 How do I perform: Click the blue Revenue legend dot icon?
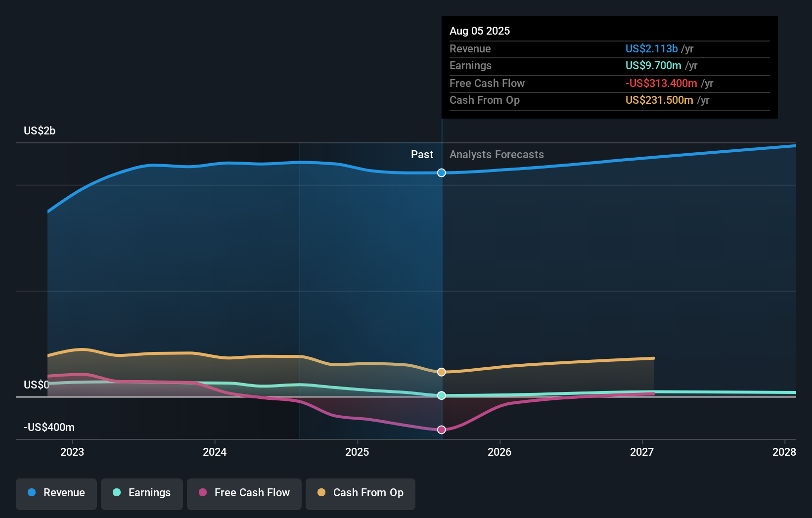[x=32, y=493]
